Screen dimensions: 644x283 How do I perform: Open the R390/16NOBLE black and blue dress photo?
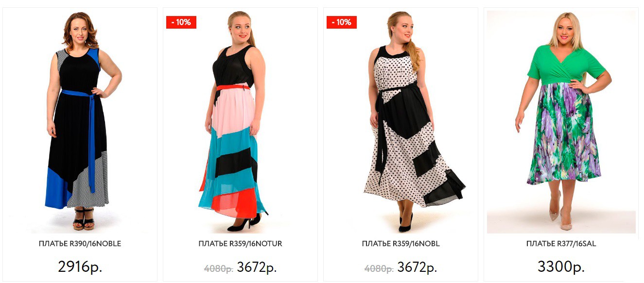point(80,121)
